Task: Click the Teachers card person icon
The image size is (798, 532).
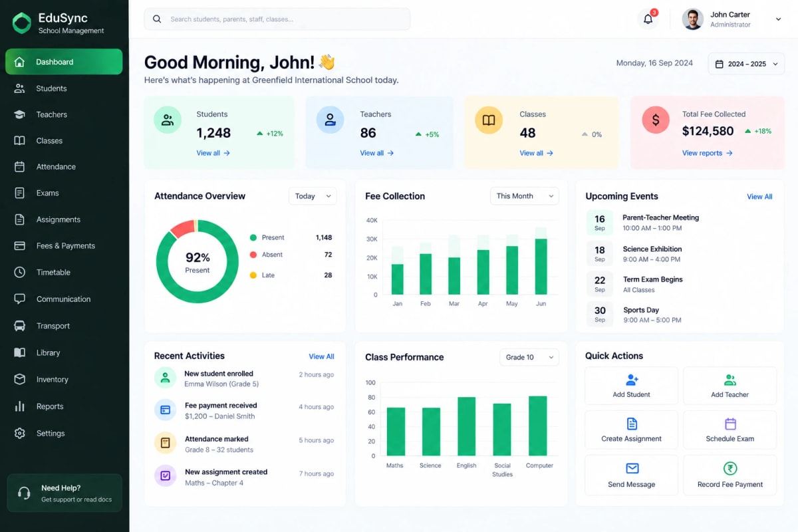Action: pos(330,120)
